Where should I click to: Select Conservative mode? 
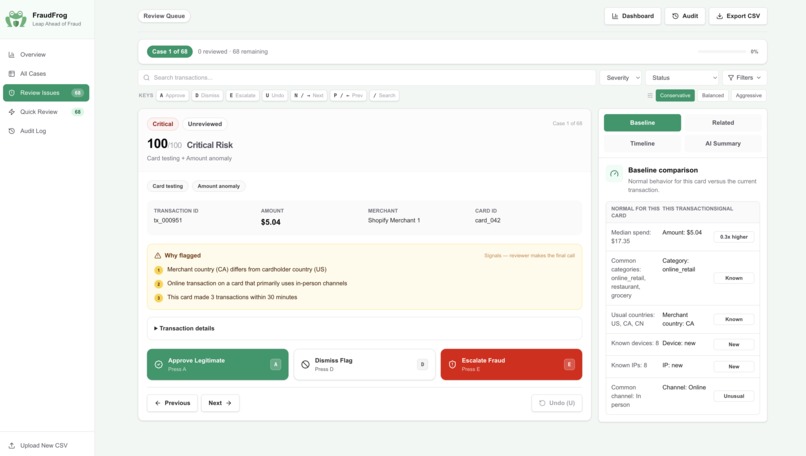[x=675, y=96]
